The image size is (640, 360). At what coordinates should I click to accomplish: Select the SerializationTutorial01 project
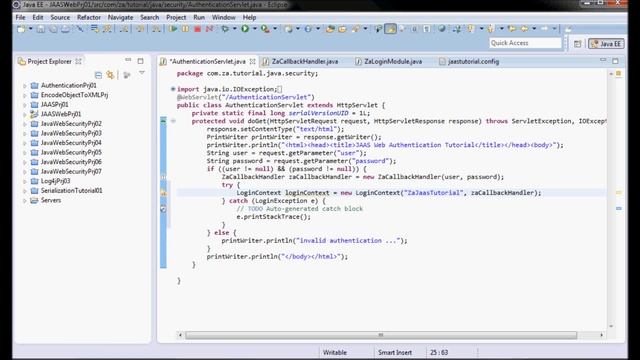71,191
